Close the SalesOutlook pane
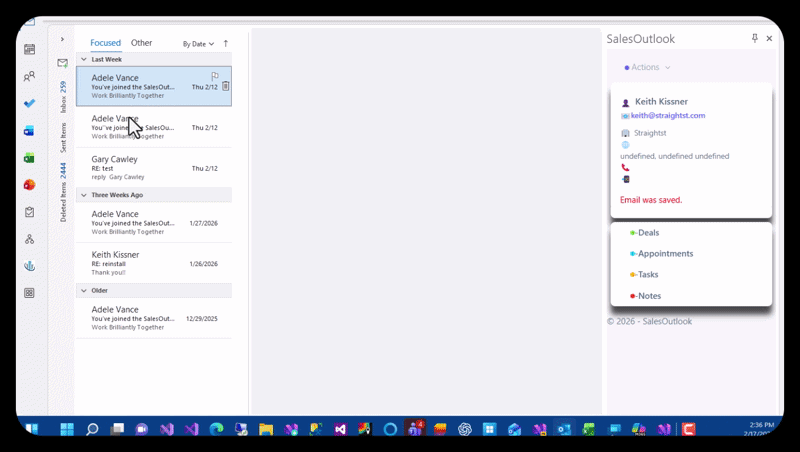Screen dimensions: 800x452 coord(769,38)
